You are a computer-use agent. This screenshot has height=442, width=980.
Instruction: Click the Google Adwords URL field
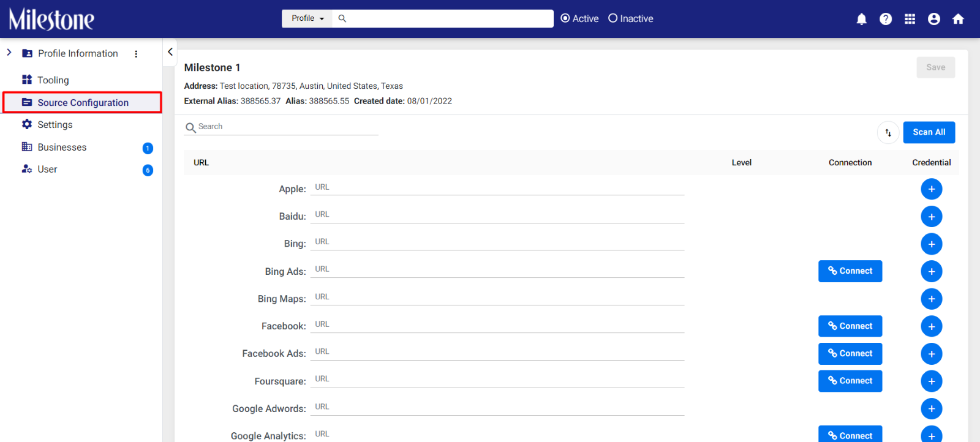pos(497,407)
